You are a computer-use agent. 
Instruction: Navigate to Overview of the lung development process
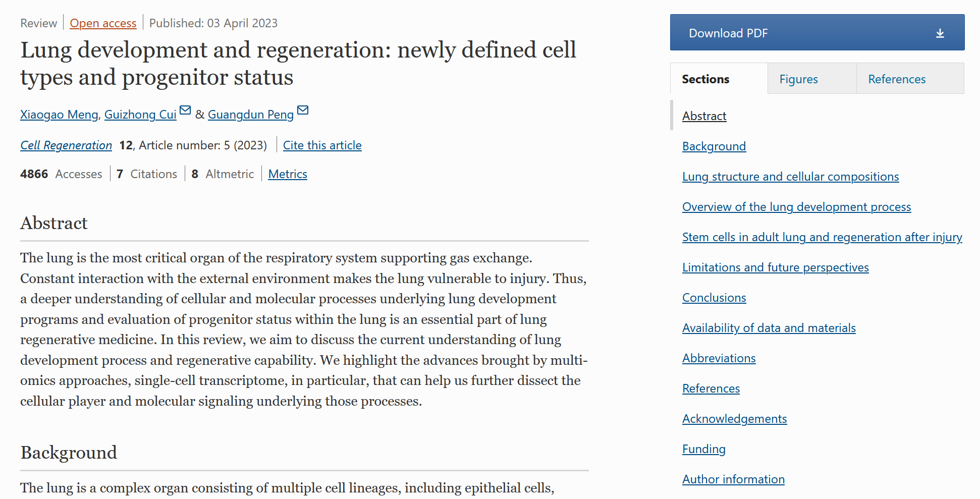(796, 207)
